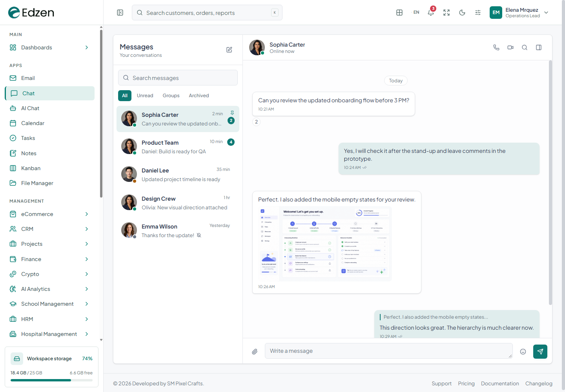The image size is (565, 392).
Task: Toggle the chat details side panel
Action: [539, 47]
